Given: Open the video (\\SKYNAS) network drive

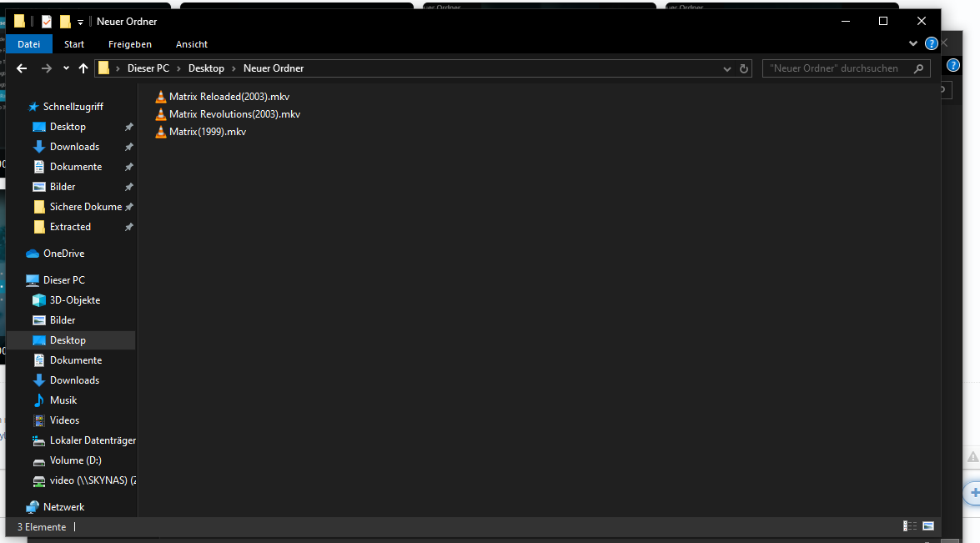Looking at the screenshot, I should pos(93,480).
